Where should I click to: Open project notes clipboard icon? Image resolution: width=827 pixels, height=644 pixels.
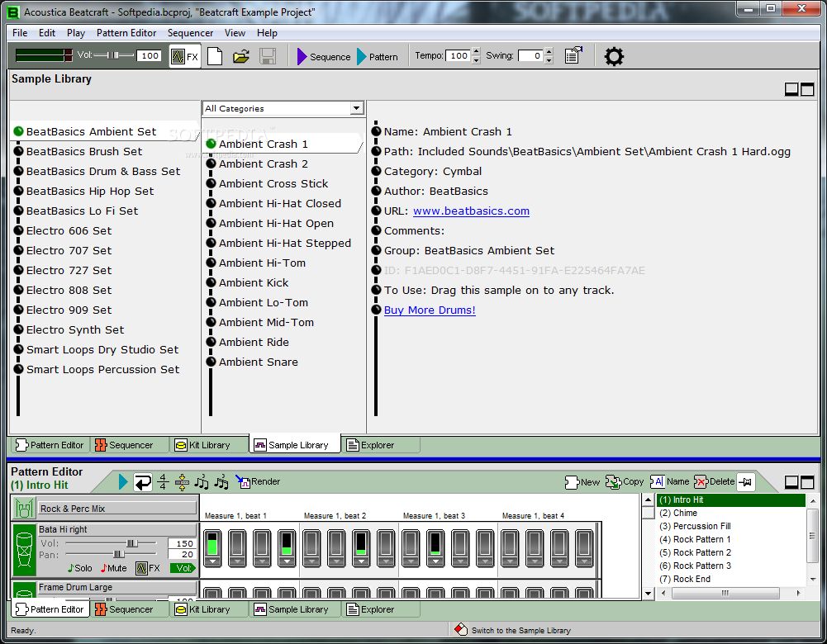(573, 55)
